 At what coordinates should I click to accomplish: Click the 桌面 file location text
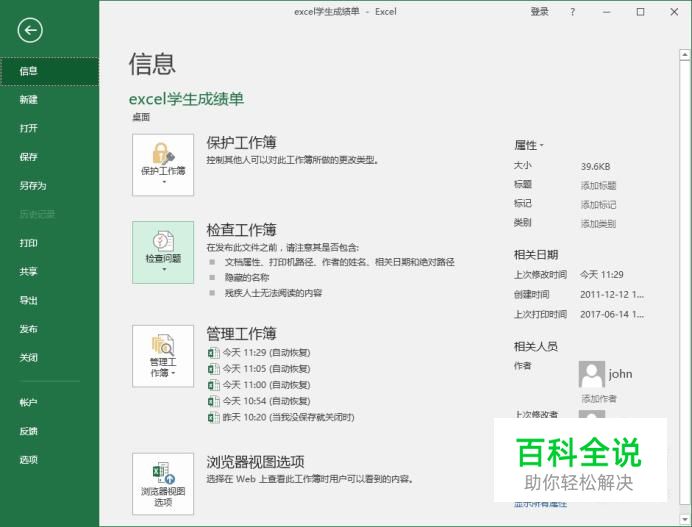click(141, 117)
